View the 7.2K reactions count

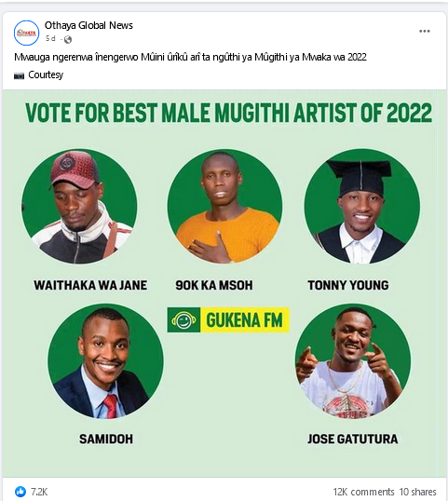tap(39, 492)
